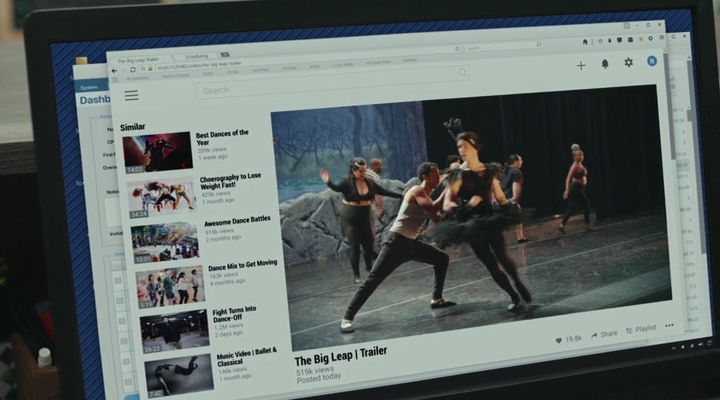Open Awesome Dance Battles thumbnail
The width and height of the screenshot is (720, 400).
[165, 242]
